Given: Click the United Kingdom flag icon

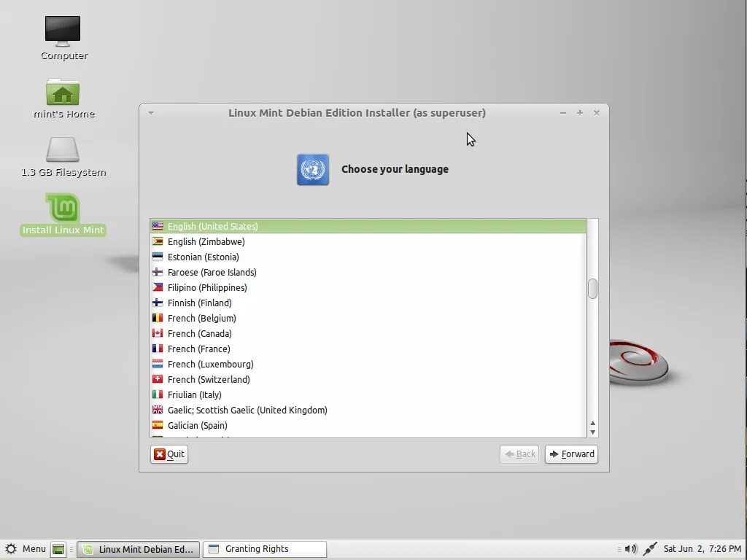Looking at the screenshot, I should coord(158,410).
